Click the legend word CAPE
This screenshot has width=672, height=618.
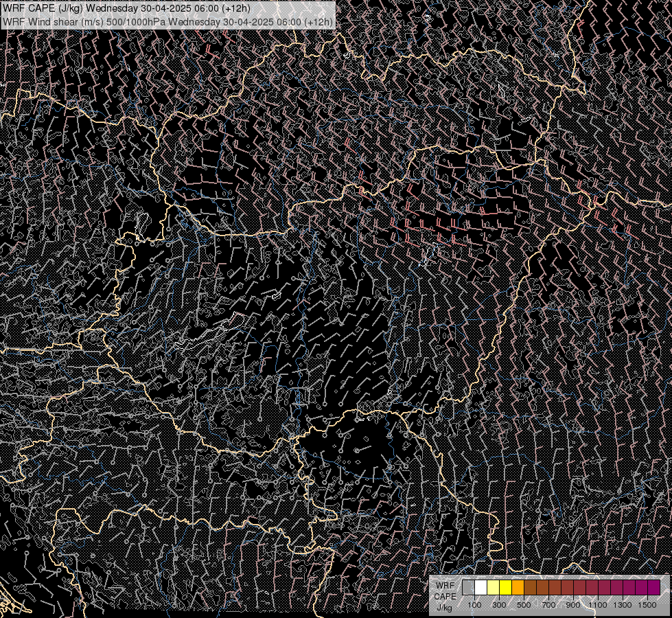click(x=445, y=597)
